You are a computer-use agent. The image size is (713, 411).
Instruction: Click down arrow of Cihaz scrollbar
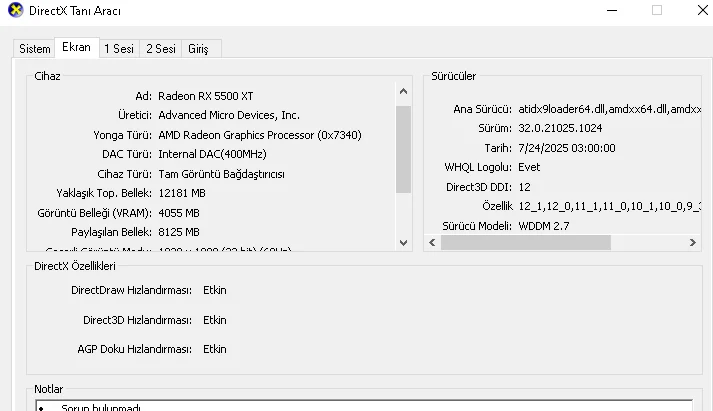(x=403, y=242)
